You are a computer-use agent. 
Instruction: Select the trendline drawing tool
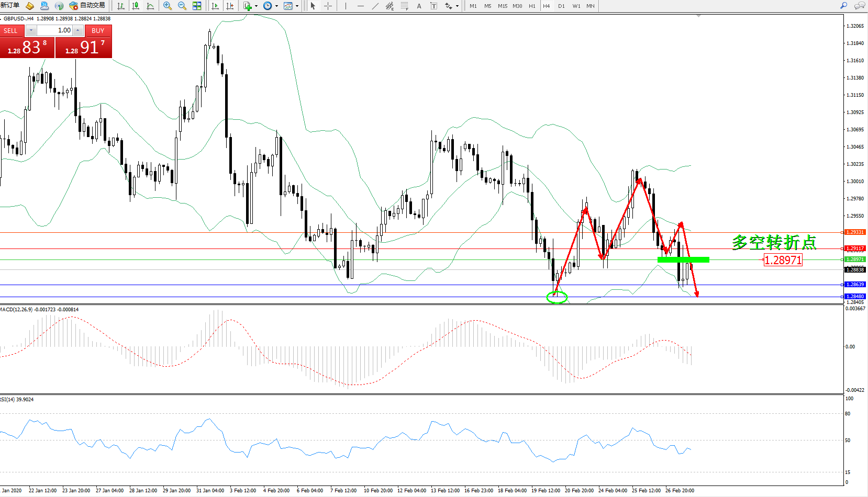tap(375, 6)
